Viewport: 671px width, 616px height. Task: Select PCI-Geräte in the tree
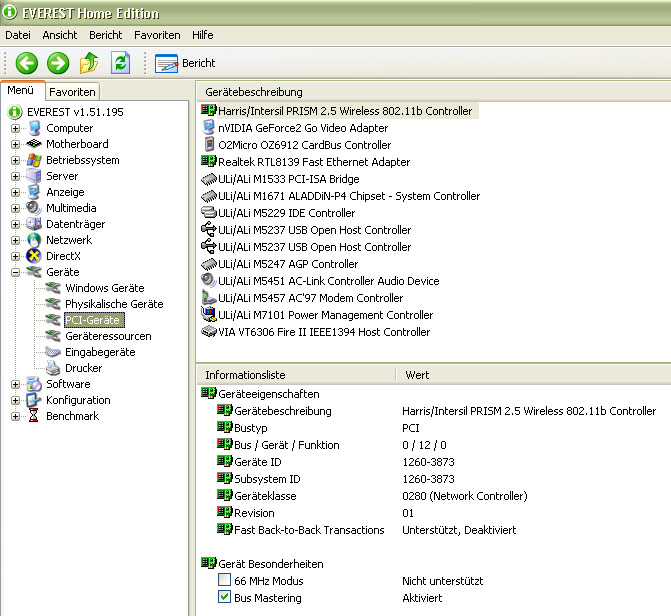tap(94, 320)
